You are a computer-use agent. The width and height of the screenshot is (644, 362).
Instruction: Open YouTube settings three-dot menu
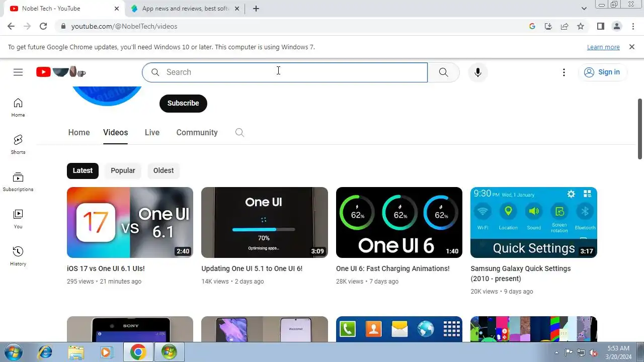click(564, 72)
